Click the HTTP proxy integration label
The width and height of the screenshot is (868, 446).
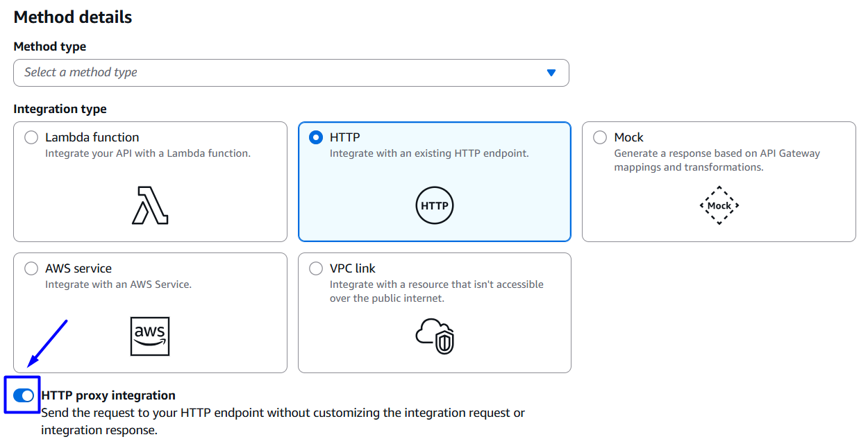coord(108,395)
